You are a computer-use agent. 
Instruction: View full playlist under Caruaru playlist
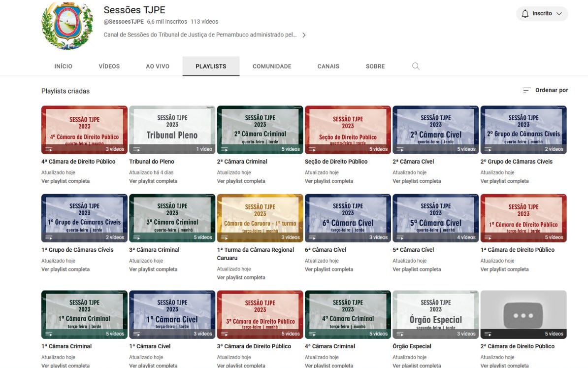pos(241,277)
